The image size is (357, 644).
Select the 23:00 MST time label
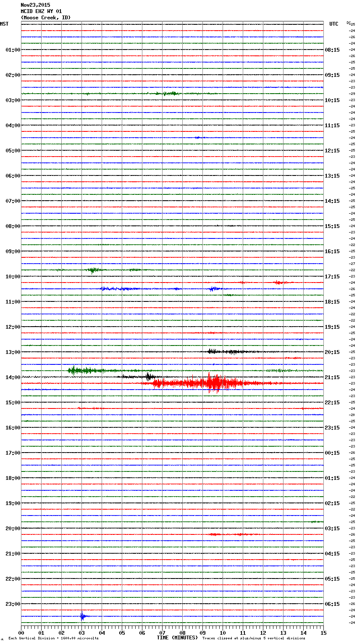[x=13, y=604]
